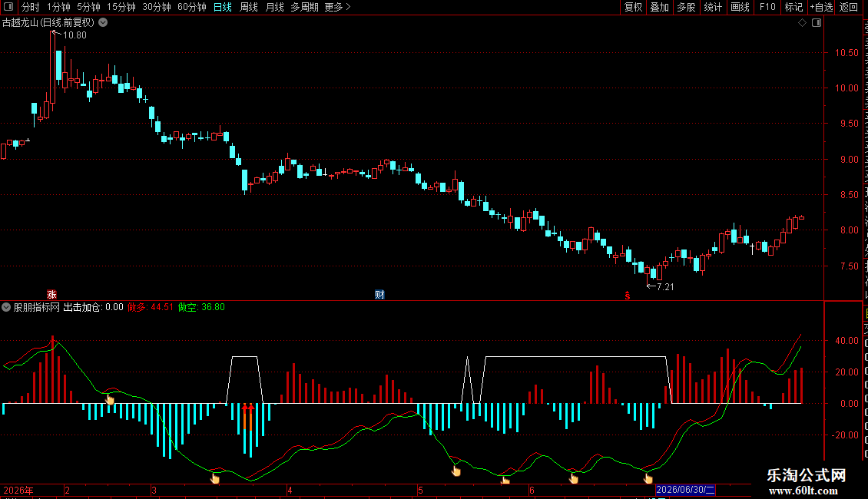868x499 pixels.
Task: Click the 做空: 36.80 indicator value
Action: tap(201, 307)
